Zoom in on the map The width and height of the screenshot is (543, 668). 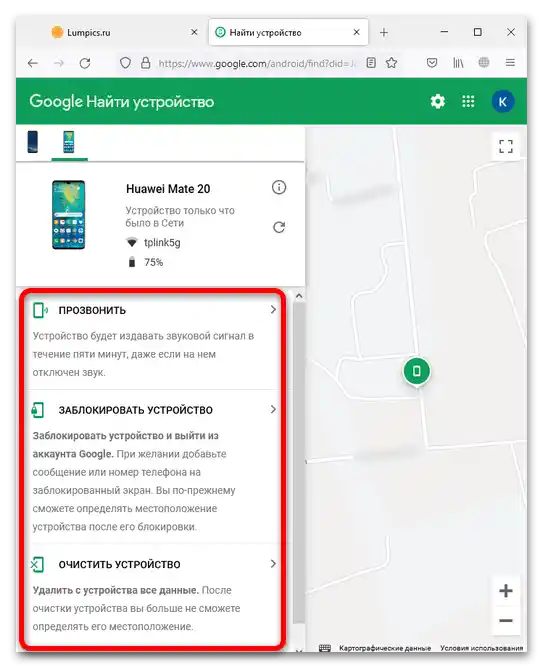point(506,591)
